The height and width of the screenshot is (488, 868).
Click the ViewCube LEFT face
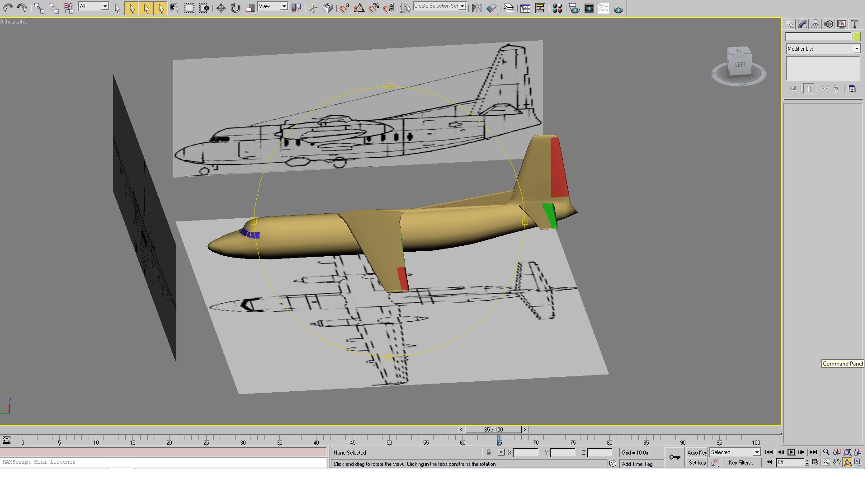click(740, 65)
